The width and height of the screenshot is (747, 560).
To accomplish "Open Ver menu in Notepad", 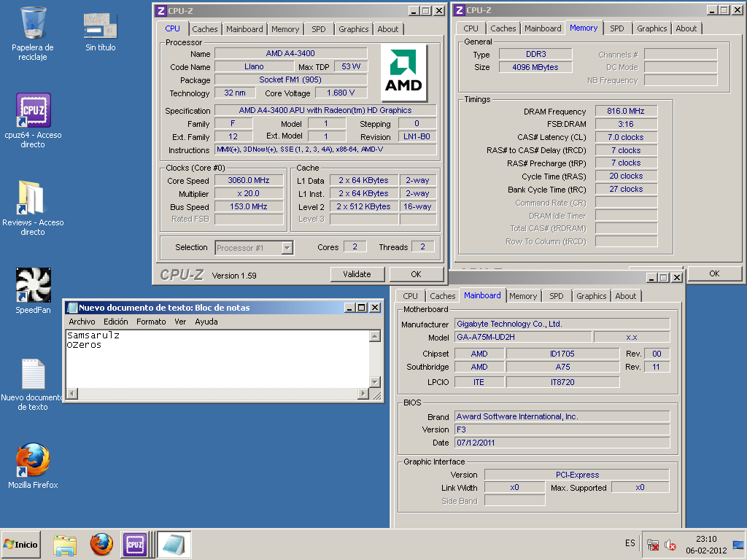I will click(180, 322).
